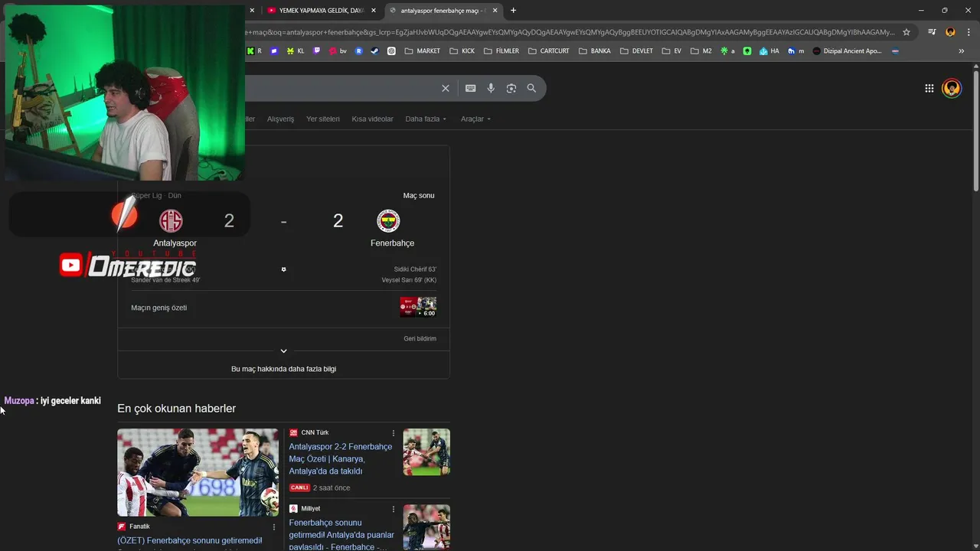Screen dimensions: 980x551
Task: Open the Araçlar tools dropdown
Action: [x=475, y=119]
